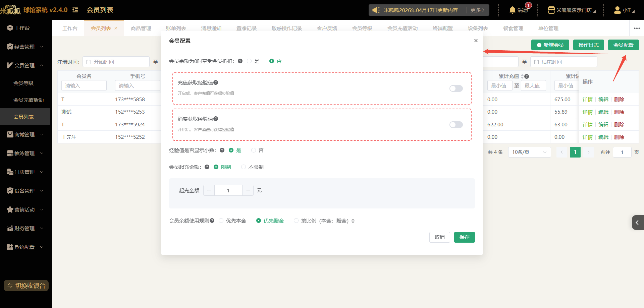Click help icon beside 消费获取经验值
644x308 pixels.
[216, 119]
